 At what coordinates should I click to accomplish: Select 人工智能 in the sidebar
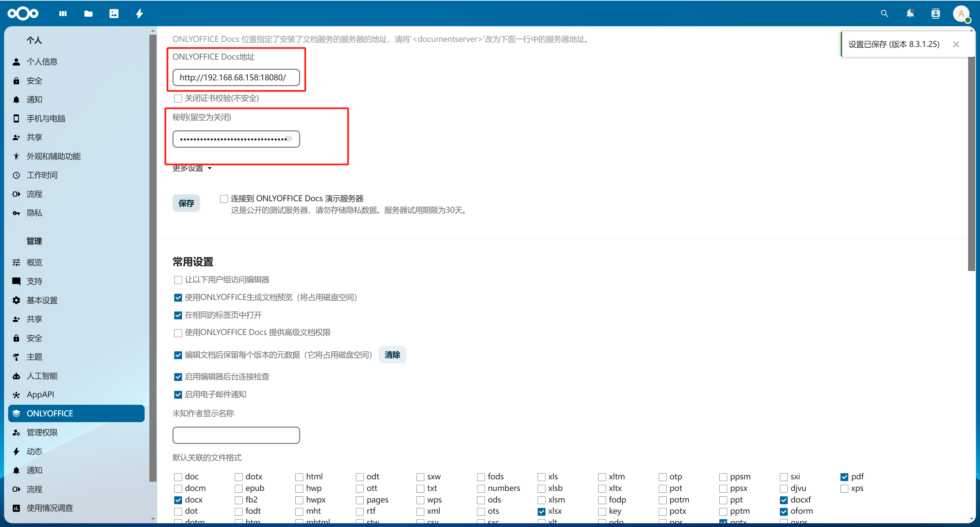[42, 376]
